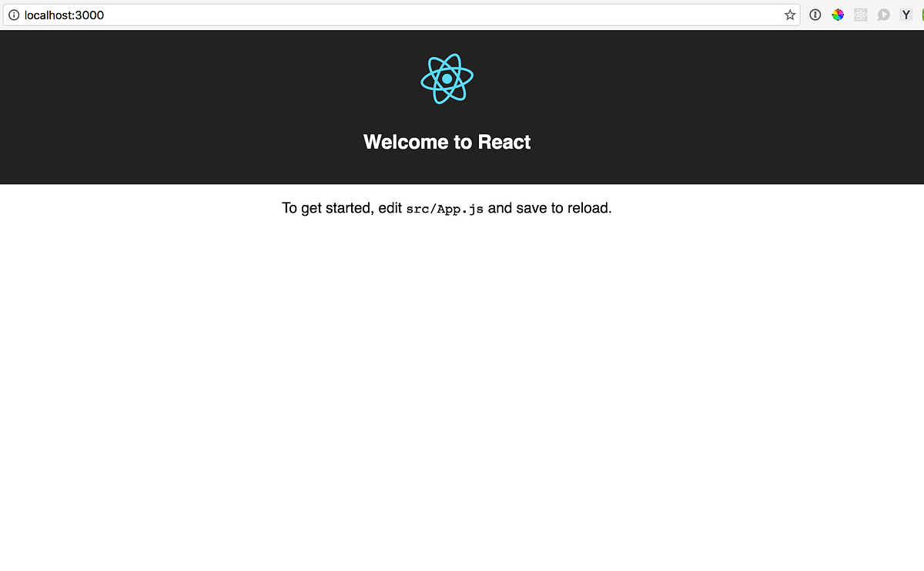
Task: Click the React Developer Tools extension icon
Action: [x=860, y=15]
